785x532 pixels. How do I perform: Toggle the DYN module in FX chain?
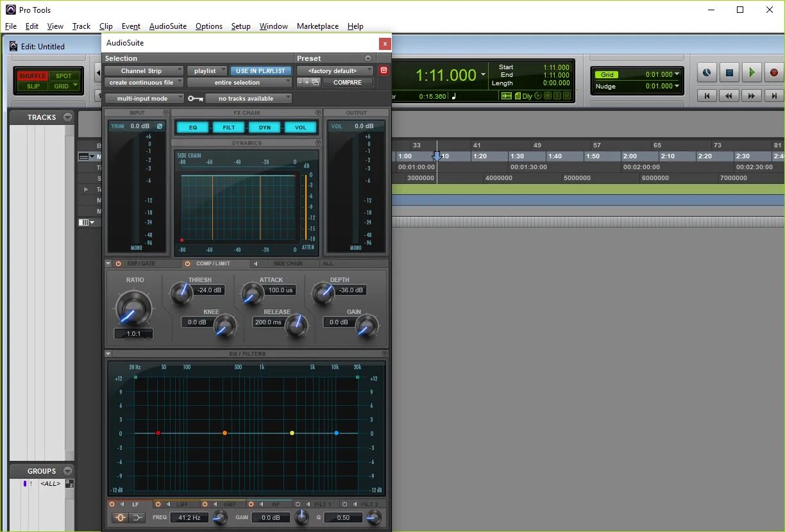(x=265, y=127)
